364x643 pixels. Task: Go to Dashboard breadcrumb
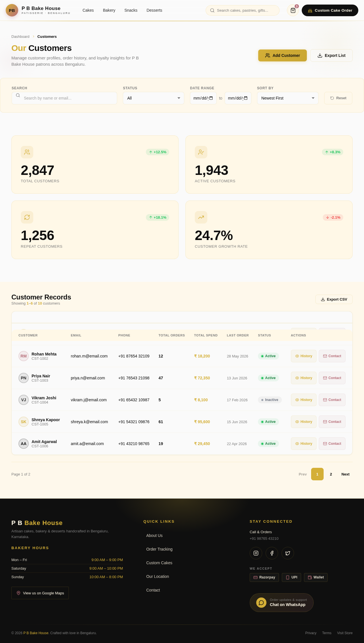pyautogui.click(x=20, y=37)
